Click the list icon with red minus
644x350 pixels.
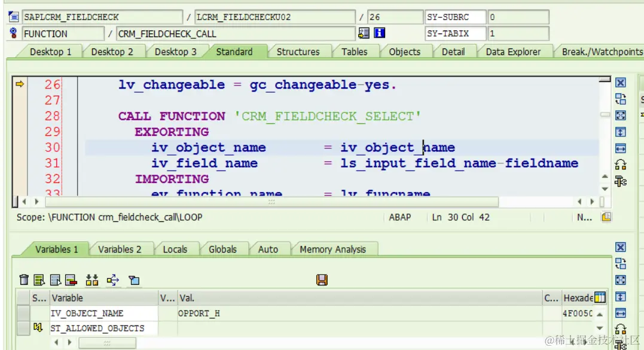pos(71,280)
